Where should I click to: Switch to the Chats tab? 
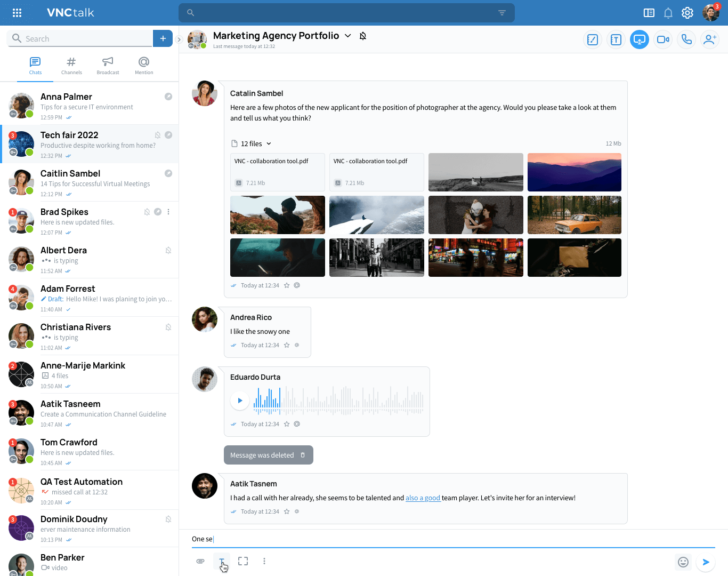tap(35, 66)
